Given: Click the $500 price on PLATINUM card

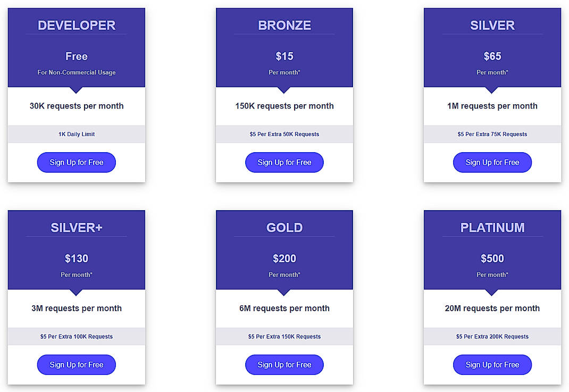Looking at the screenshot, I should 492,258.
